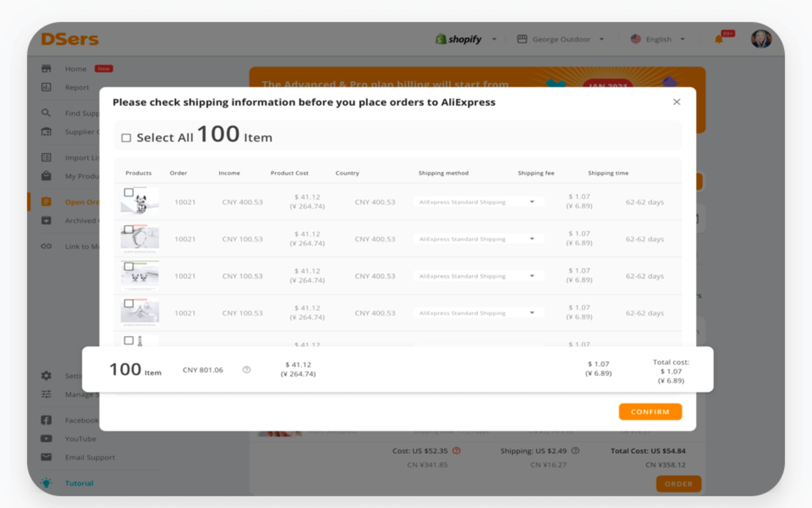Click the Archived orders icon
The width and height of the screenshot is (812, 508).
pyautogui.click(x=46, y=220)
